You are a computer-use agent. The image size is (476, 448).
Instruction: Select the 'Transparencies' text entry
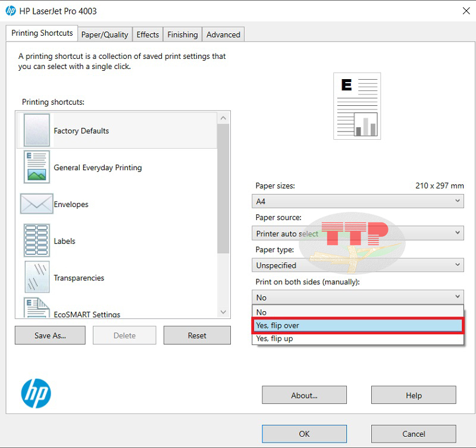point(79,278)
